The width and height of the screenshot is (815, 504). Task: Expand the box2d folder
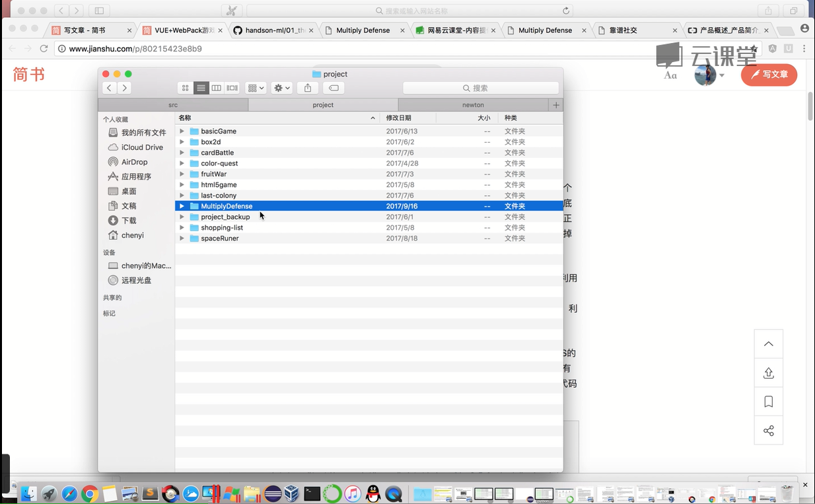[x=182, y=142]
